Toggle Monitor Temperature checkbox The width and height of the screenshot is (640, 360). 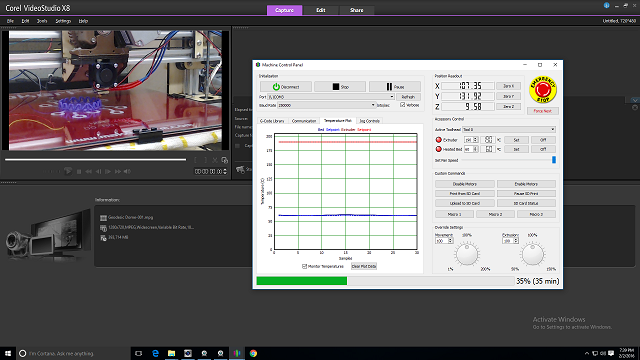point(304,266)
